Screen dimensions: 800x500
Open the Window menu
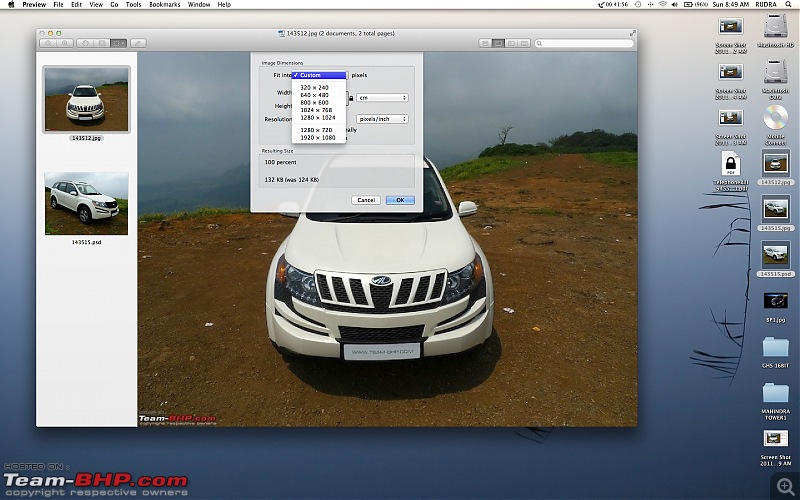199,4
